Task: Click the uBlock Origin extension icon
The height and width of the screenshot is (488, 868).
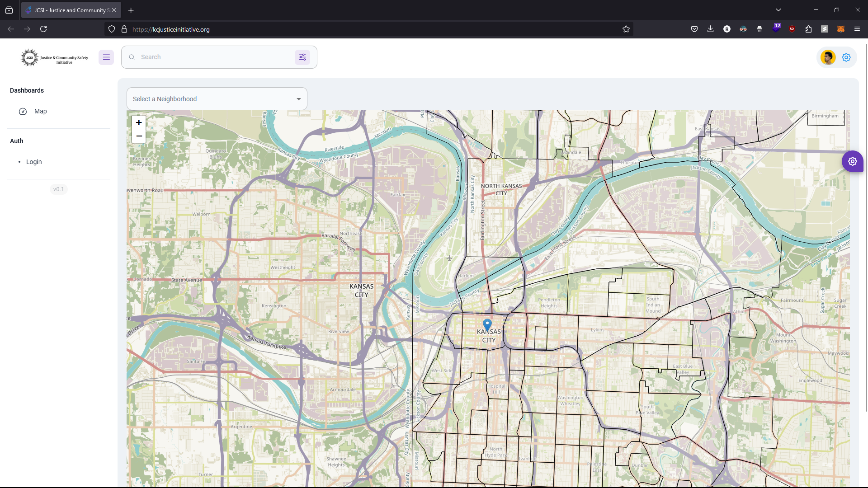Action: [x=792, y=29]
